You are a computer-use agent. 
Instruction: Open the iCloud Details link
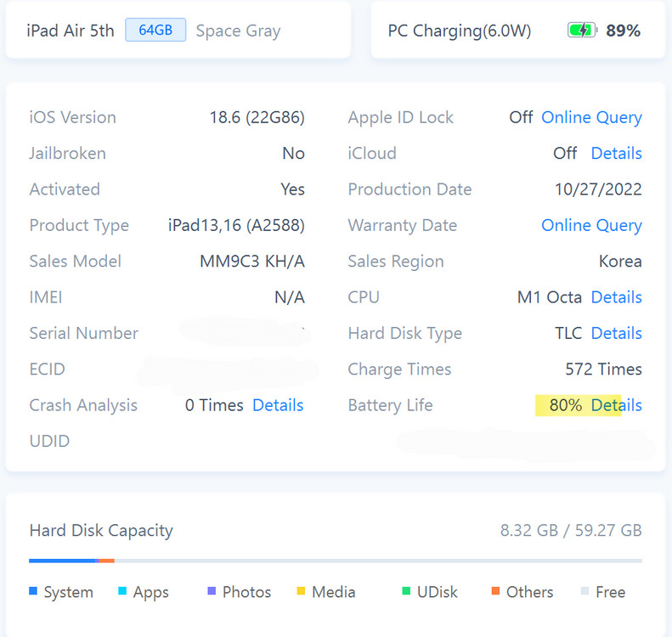coord(616,154)
